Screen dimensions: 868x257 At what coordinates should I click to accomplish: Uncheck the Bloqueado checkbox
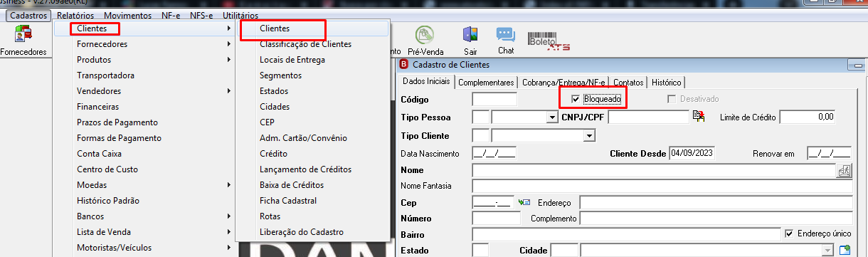576,99
